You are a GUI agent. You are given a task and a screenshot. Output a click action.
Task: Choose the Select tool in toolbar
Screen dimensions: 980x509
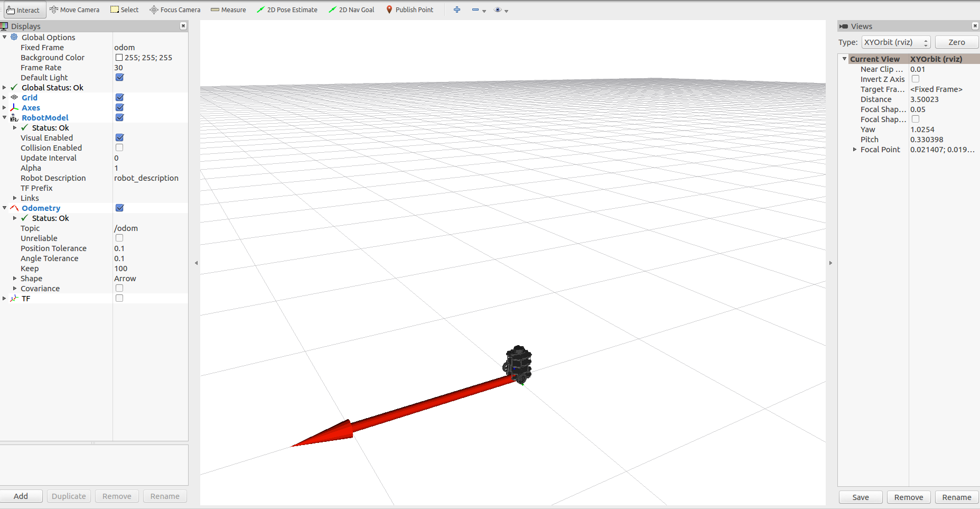click(x=125, y=10)
